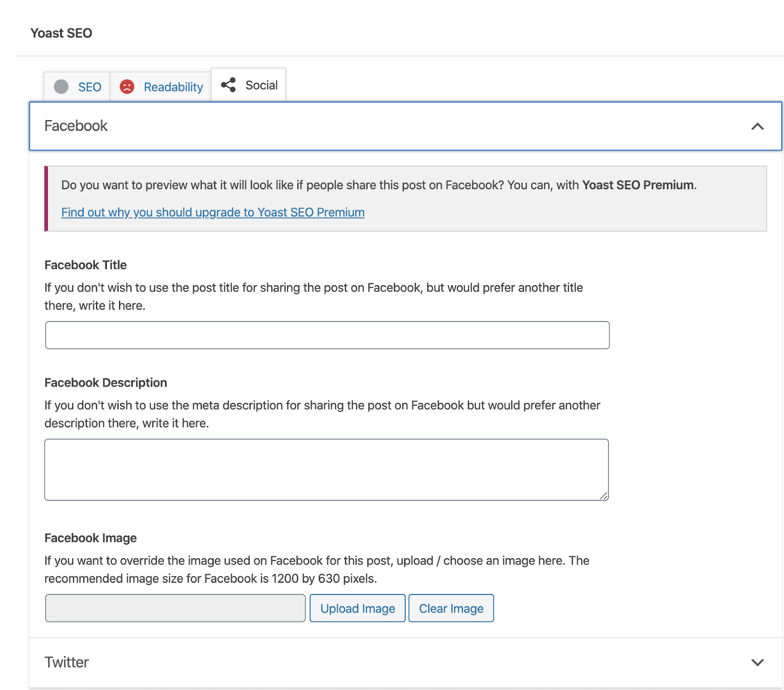Click the Facebook Title field label

(x=86, y=265)
